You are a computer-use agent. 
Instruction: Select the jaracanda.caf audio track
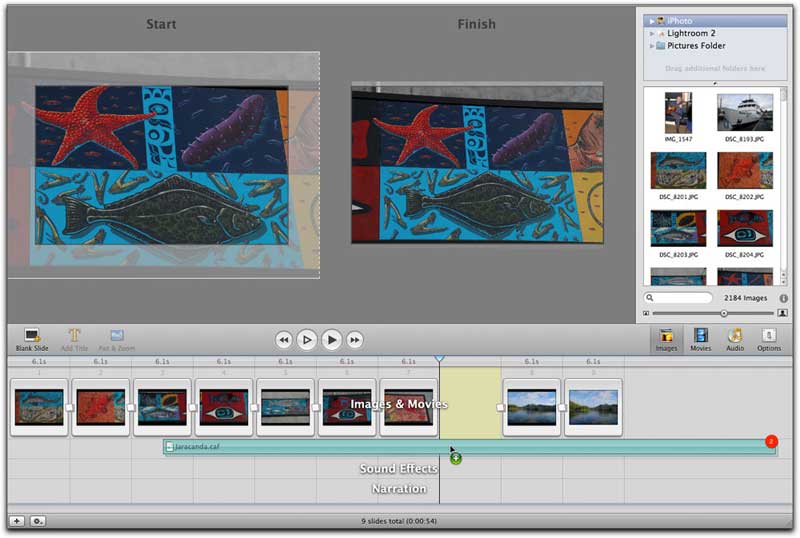[x=470, y=447]
